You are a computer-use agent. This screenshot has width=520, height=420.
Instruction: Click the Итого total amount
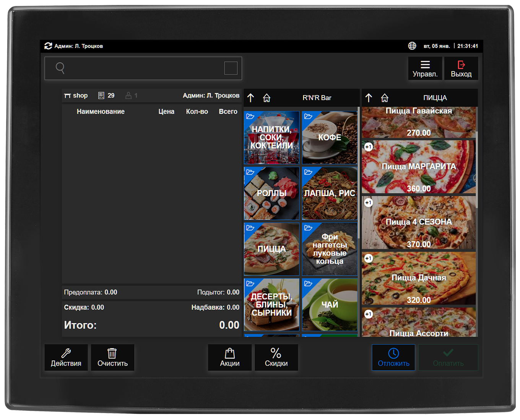pyautogui.click(x=229, y=325)
